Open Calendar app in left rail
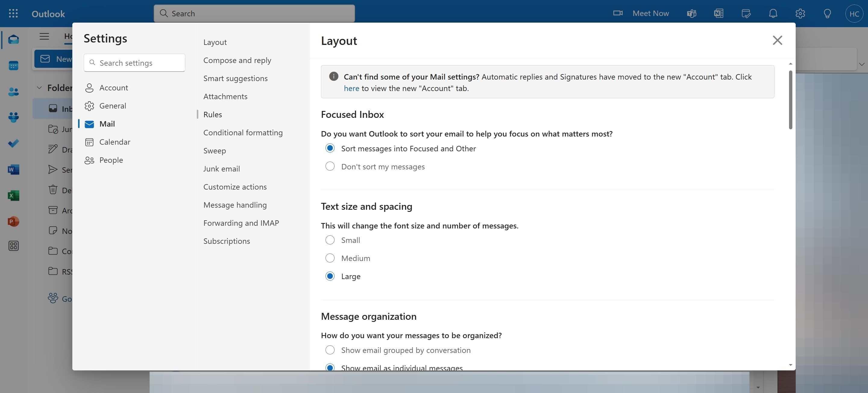The height and width of the screenshot is (393, 868). click(14, 66)
